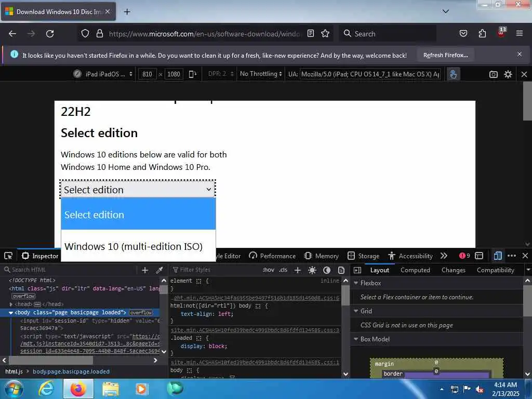This screenshot has width=532, height=399.
Task: Launch Internet Explorer from taskbar
Action: pos(46,389)
